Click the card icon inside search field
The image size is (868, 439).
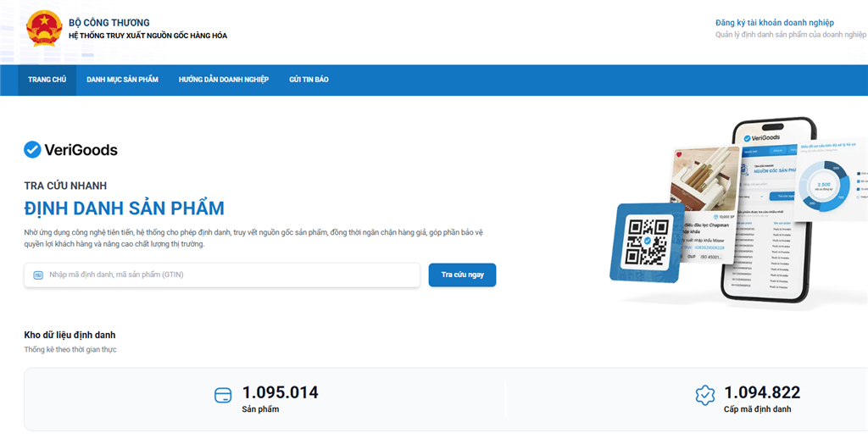click(38, 275)
